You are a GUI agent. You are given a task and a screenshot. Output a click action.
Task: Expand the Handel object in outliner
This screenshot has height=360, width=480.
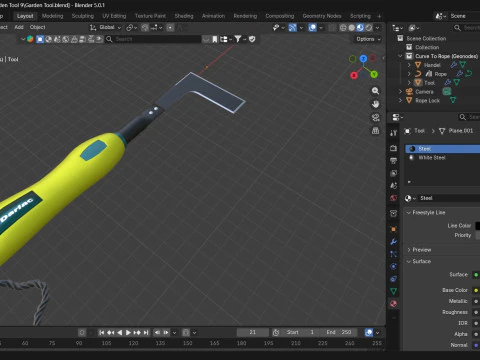[x=409, y=65]
